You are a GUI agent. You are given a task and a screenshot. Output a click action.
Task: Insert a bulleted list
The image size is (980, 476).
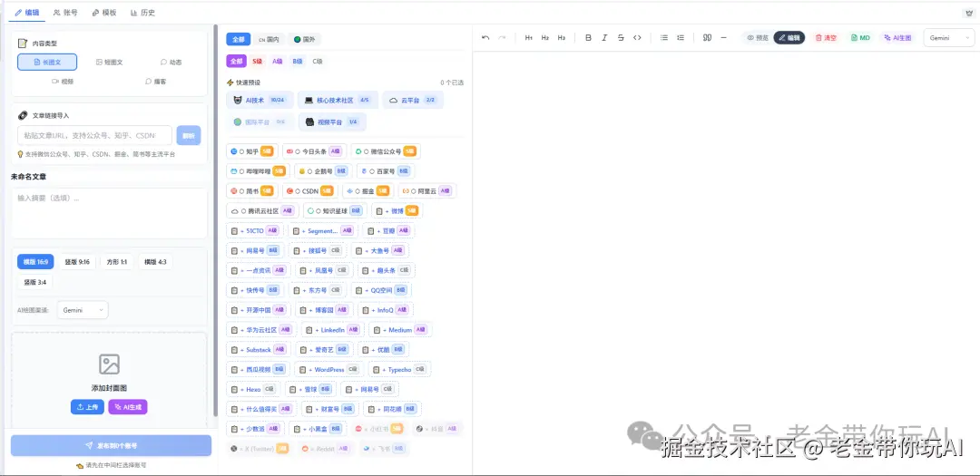click(x=664, y=37)
